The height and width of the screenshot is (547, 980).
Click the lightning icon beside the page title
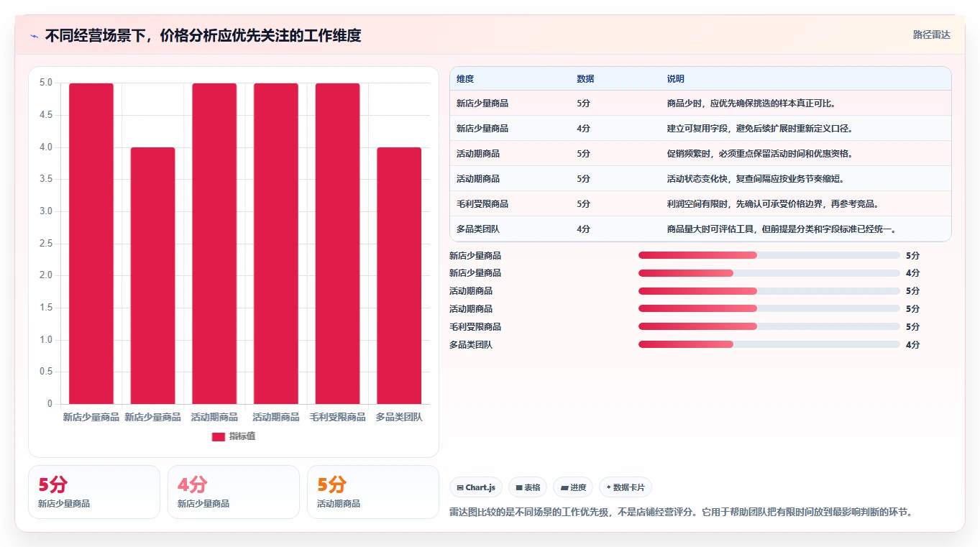click(x=34, y=36)
